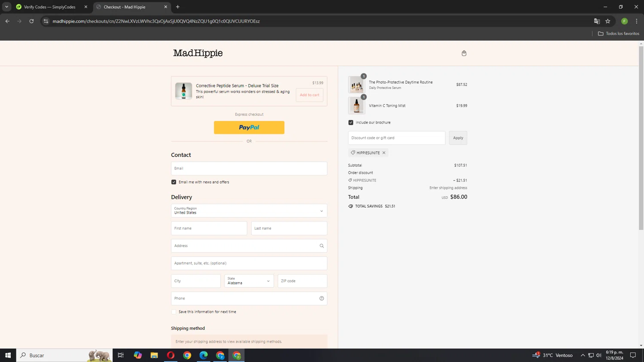644x362 pixels.
Task: Apply the discount code
Action: point(458,138)
